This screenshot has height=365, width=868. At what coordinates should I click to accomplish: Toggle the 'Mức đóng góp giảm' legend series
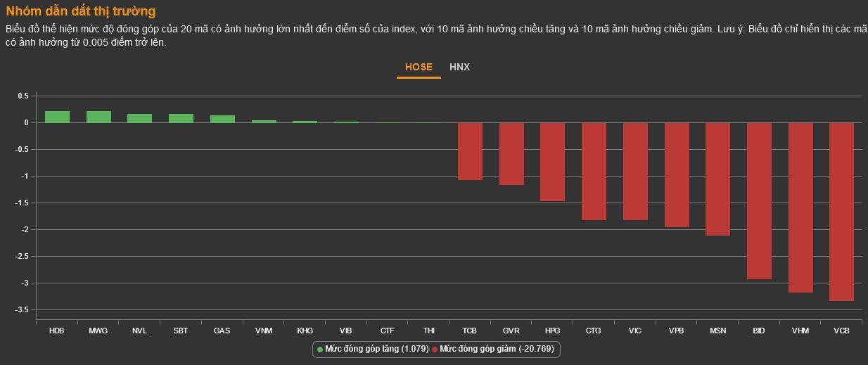pyautogui.click(x=497, y=349)
